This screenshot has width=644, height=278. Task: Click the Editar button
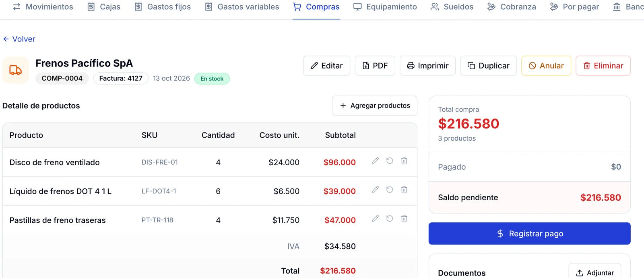[326, 66]
